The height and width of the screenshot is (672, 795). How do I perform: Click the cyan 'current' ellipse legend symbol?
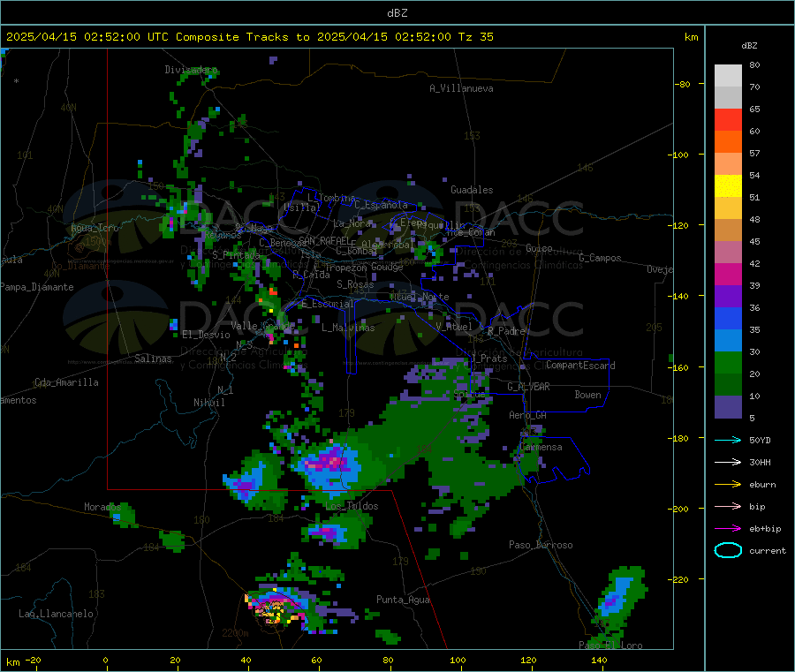point(728,550)
